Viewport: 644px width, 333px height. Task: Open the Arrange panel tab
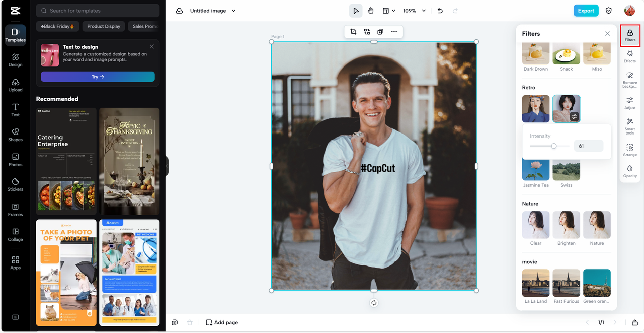click(x=630, y=150)
